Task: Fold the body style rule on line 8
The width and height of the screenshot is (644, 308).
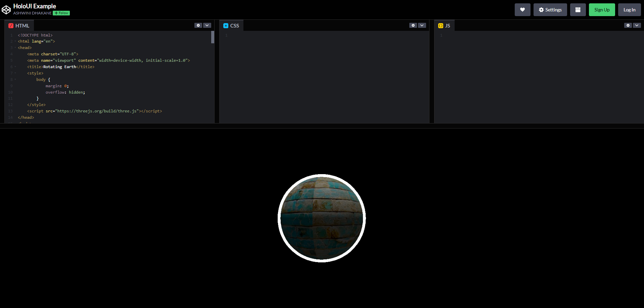Action: pos(15,80)
